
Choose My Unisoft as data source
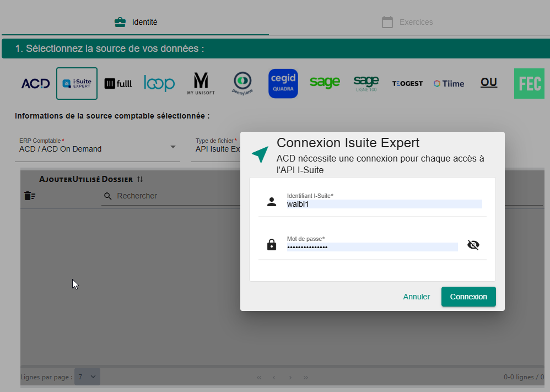[x=201, y=84]
